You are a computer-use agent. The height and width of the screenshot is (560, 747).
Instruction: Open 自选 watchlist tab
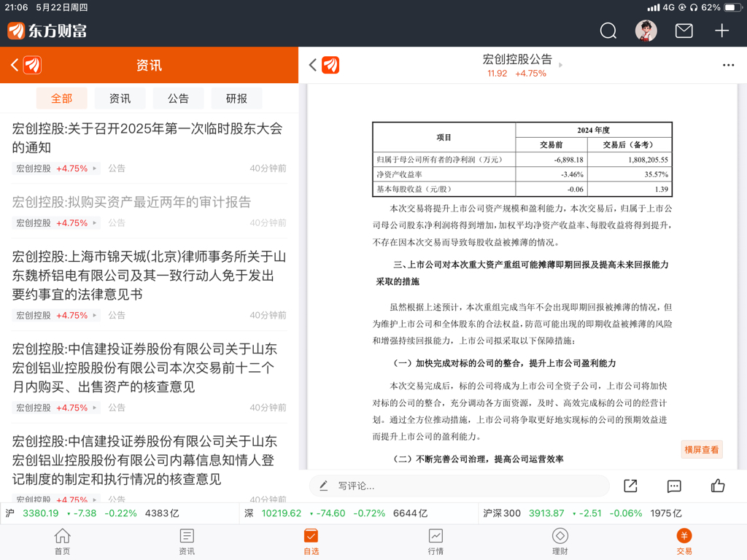311,542
